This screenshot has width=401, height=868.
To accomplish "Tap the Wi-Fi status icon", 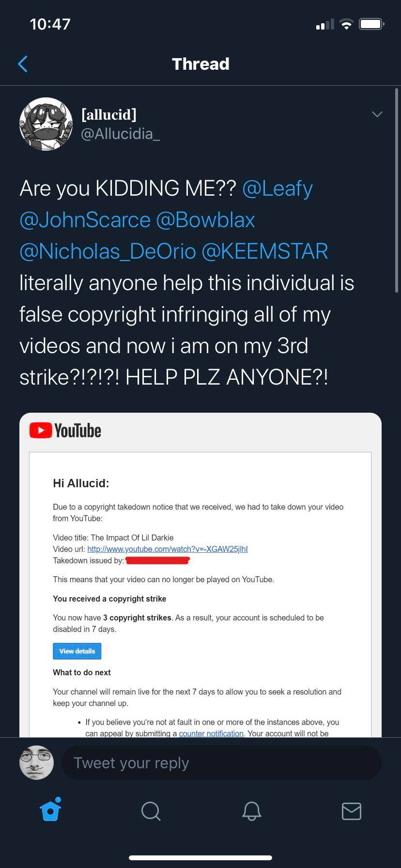I will click(x=347, y=23).
